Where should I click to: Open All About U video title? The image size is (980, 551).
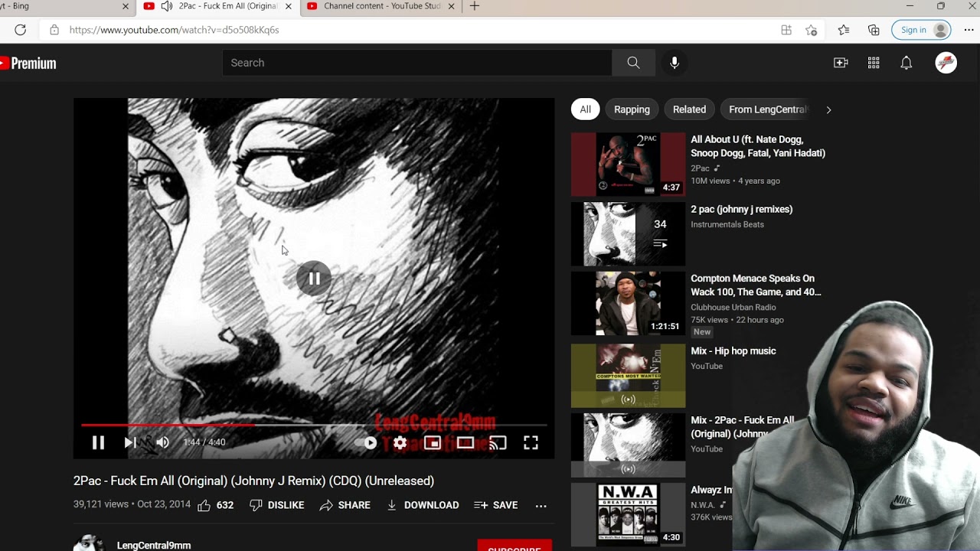pos(758,146)
